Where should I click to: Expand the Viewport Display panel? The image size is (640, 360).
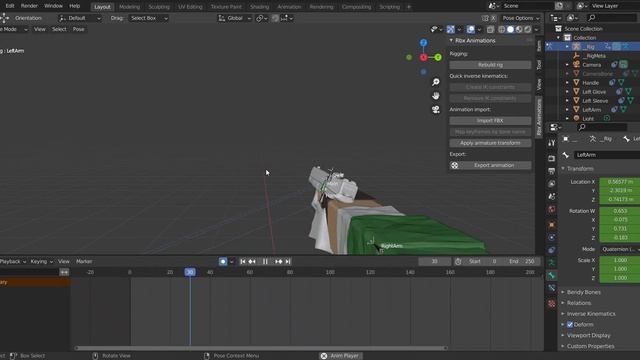(x=588, y=335)
